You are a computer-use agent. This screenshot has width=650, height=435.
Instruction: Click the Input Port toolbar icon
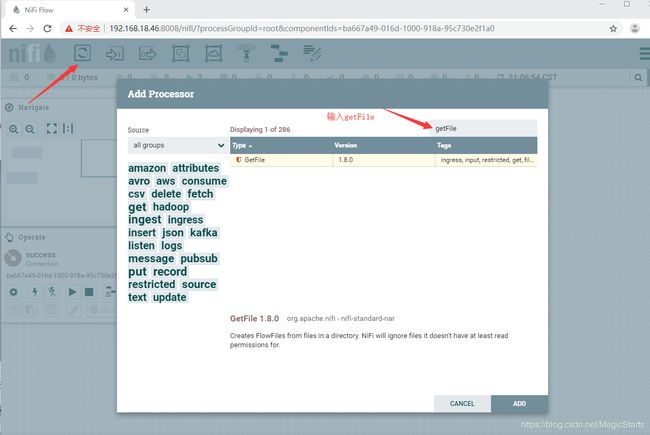[x=114, y=53]
